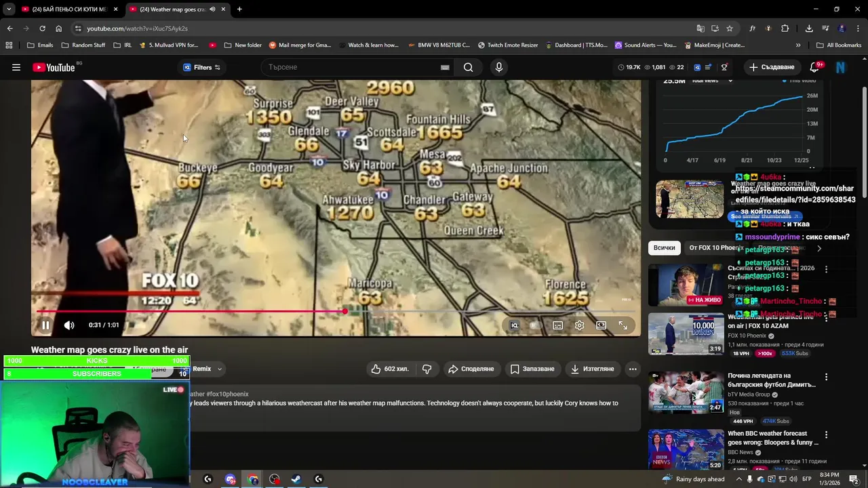
Task: Show hidden bookmarks with the chevron
Action: [x=798, y=45]
